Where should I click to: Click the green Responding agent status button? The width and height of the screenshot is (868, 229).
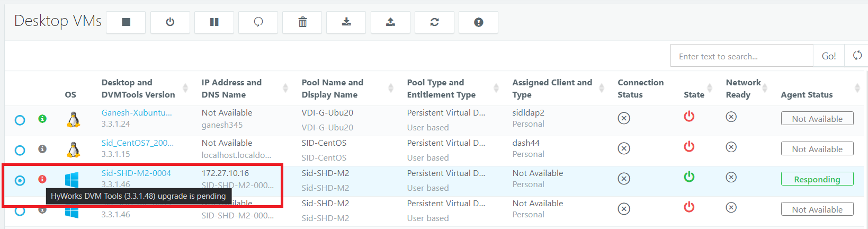pyautogui.click(x=817, y=179)
